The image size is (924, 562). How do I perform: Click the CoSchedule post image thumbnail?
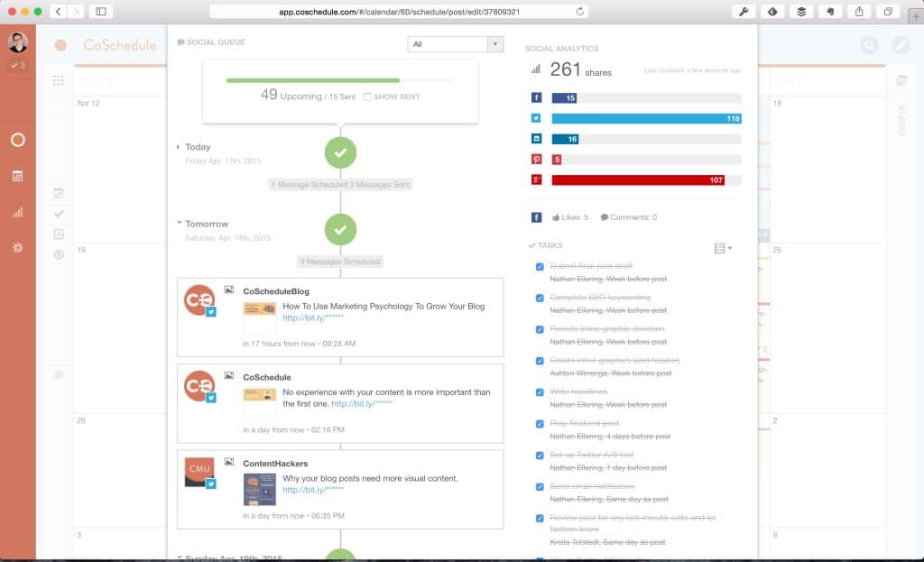259,395
